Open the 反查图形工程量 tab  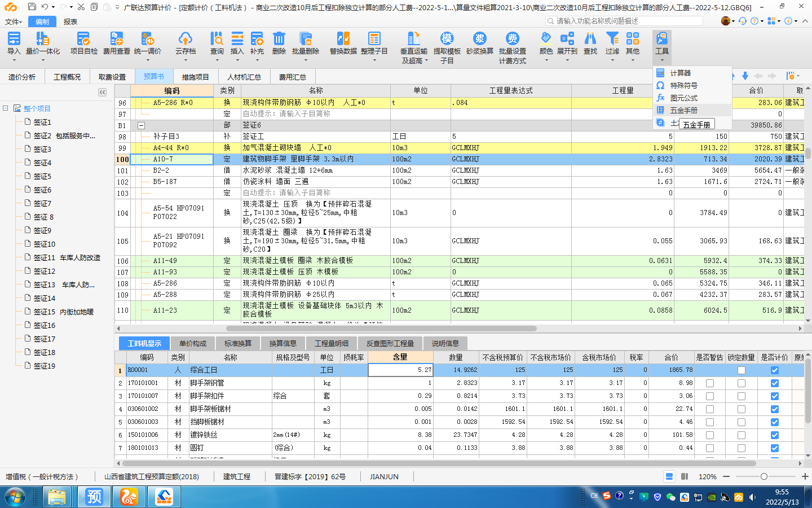(390, 343)
